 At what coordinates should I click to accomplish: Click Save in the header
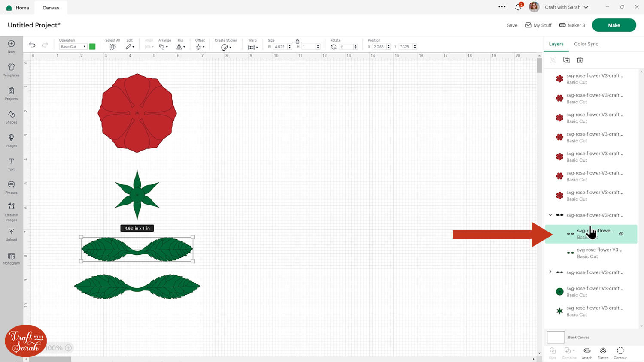coord(512,25)
